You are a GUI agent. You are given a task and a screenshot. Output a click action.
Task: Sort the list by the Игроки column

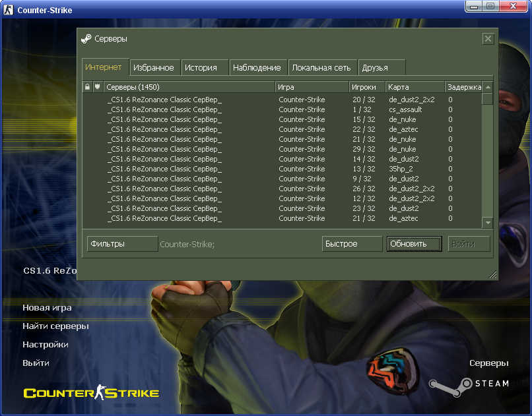(x=367, y=87)
